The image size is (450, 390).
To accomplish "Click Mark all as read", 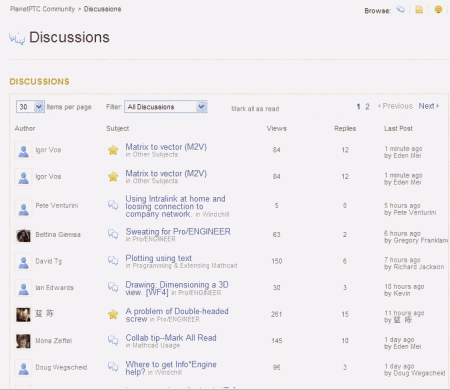I will coord(255,109).
